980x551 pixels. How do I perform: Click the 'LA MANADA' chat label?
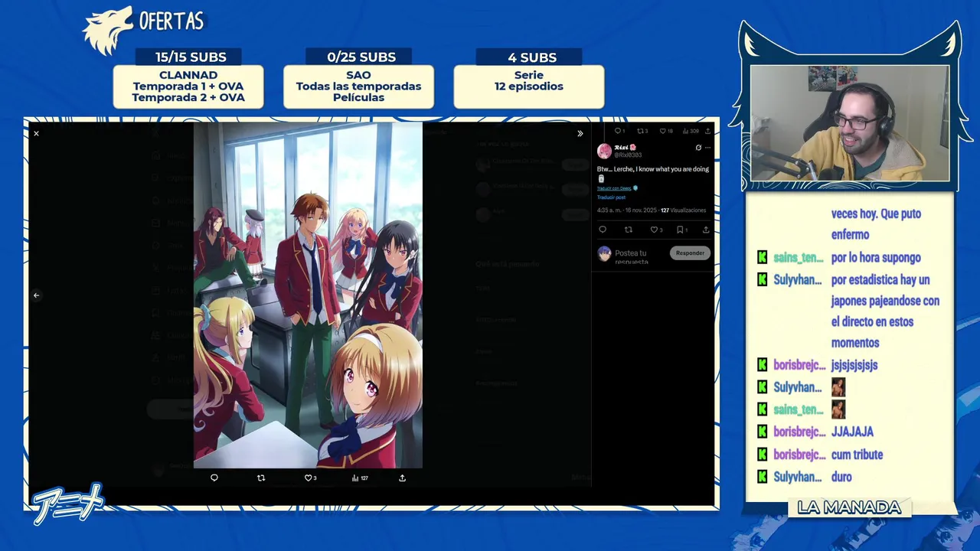849,507
